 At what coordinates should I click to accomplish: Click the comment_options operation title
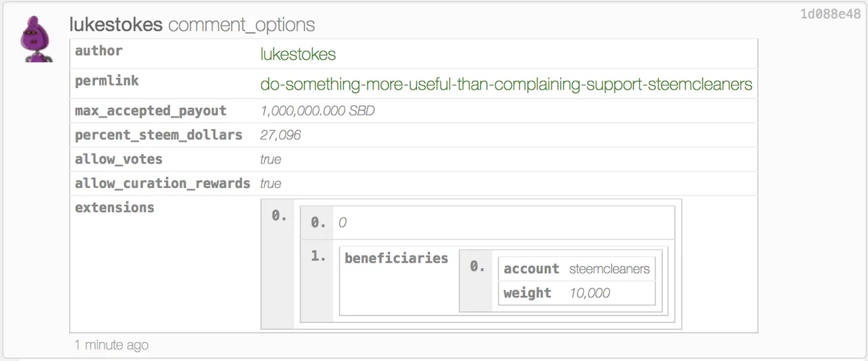tap(241, 26)
